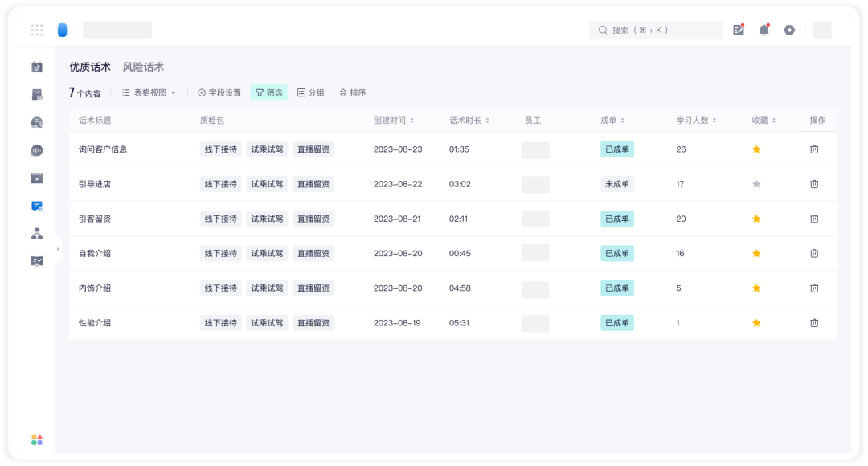Expand the 表格视图 view dropdown

[x=149, y=93]
